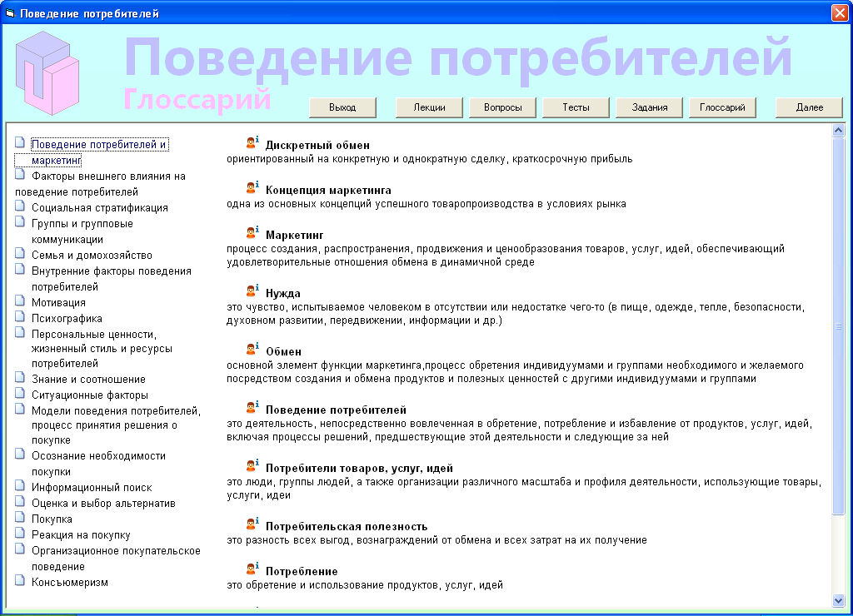Click the page icon beside 'Покупка'
This screenshot has width=853, height=616.
(x=20, y=516)
